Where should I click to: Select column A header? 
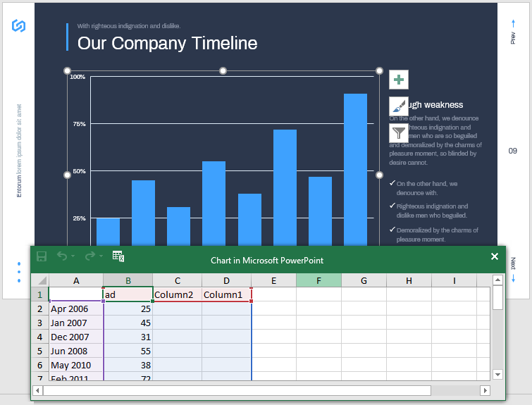point(76,280)
